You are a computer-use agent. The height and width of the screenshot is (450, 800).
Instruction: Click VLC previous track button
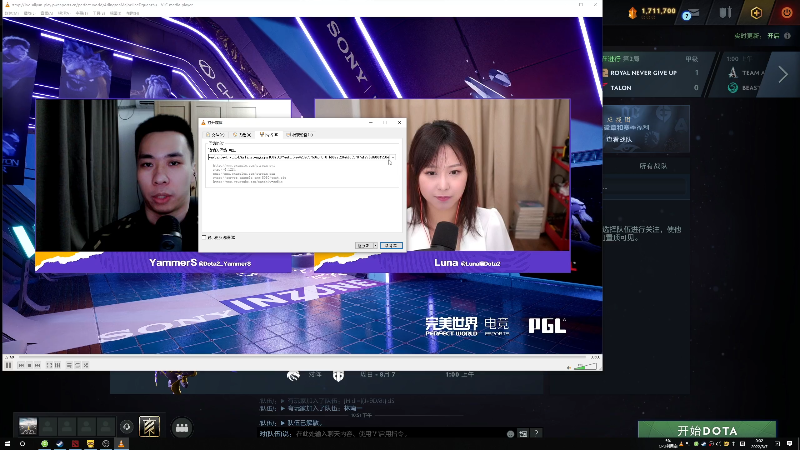pos(21,365)
